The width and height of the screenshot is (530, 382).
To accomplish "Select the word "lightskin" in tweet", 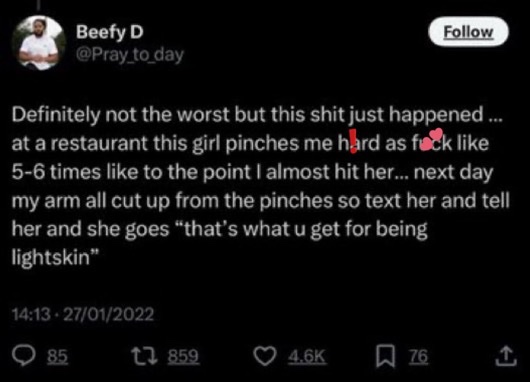I will (x=51, y=258).
